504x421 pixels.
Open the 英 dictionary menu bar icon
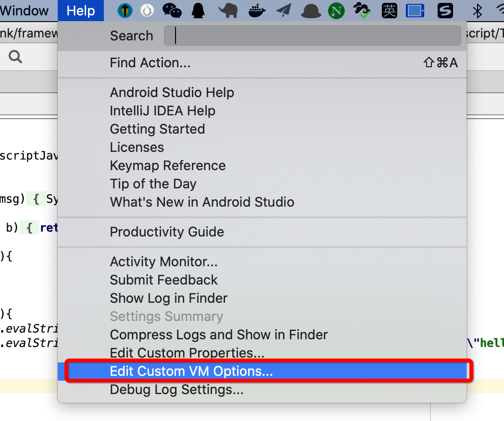(389, 11)
